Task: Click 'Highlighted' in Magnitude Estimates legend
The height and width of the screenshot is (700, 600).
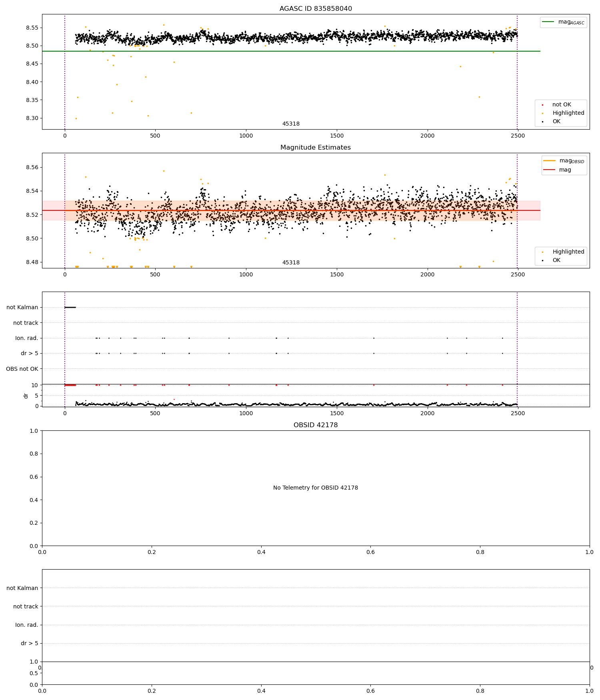Action: pos(568,252)
